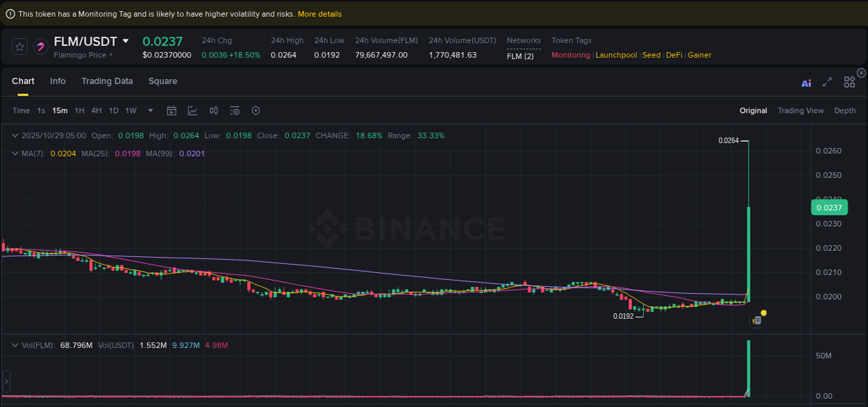868x407 pixels.
Task: Click the Ai analysis icon
Action: [806, 83]
